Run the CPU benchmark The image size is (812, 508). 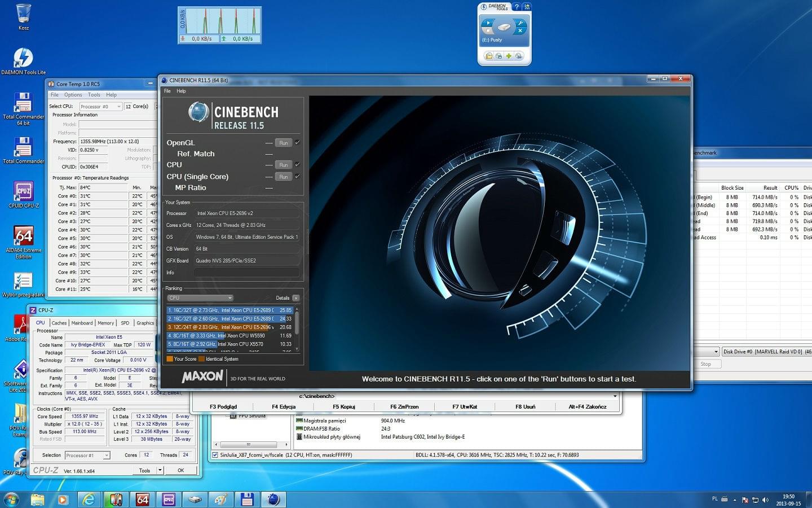click(x=283, y=165)
